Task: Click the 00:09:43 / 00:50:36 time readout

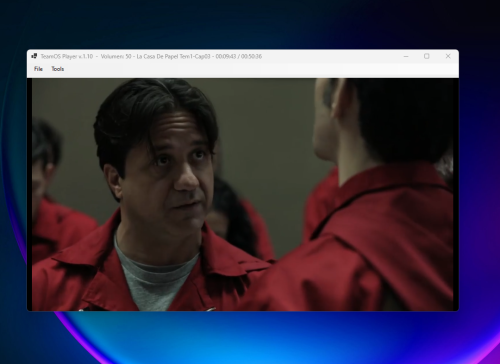Action: click(x=239, y=56)
